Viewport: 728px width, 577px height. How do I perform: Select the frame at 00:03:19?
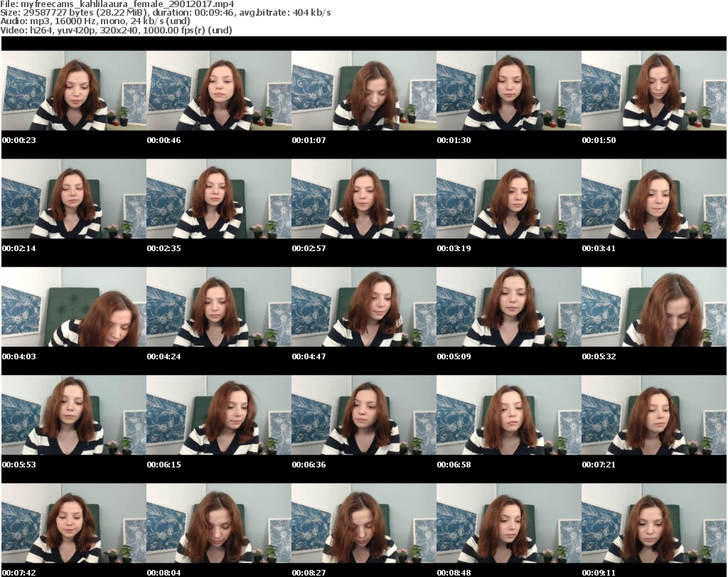pyautogui.click(x=508, y=198)
